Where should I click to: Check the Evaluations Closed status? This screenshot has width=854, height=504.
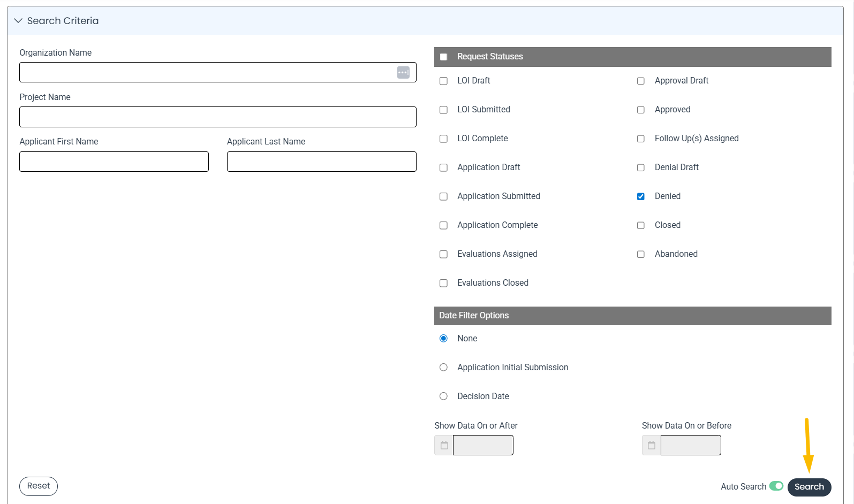[x=443, y=283]
